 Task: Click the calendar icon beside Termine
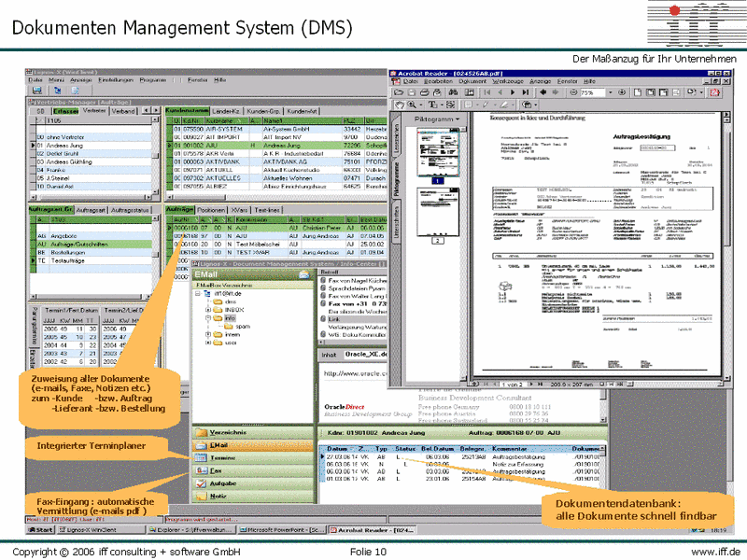click(202, 457)
